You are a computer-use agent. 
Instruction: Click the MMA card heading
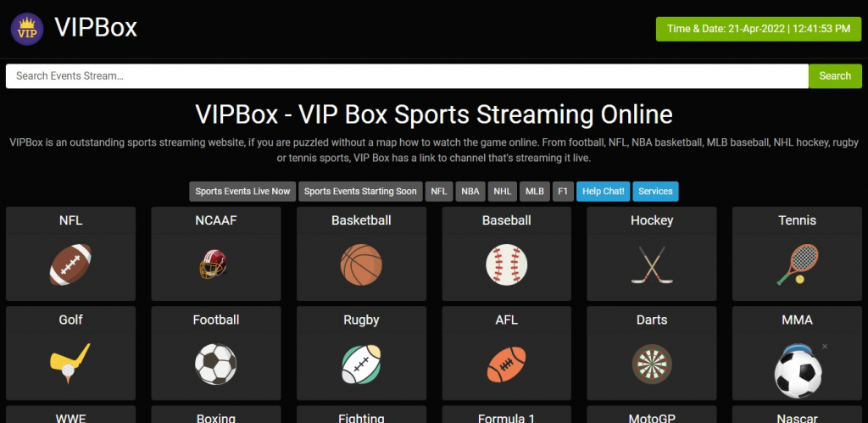797,320
